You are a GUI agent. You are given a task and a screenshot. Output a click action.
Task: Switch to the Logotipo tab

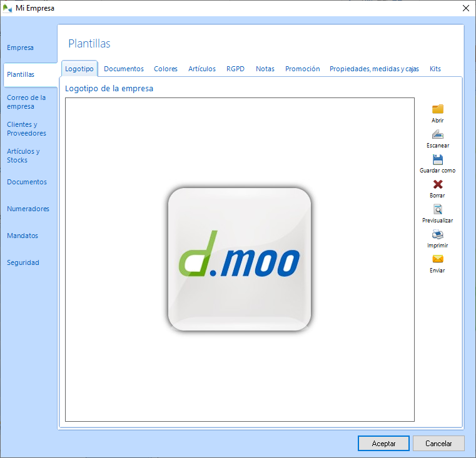[79, 69]
